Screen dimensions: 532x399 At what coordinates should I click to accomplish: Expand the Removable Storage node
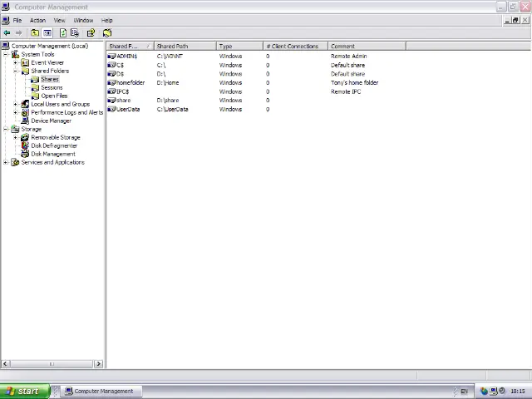[x=15, y=137]
